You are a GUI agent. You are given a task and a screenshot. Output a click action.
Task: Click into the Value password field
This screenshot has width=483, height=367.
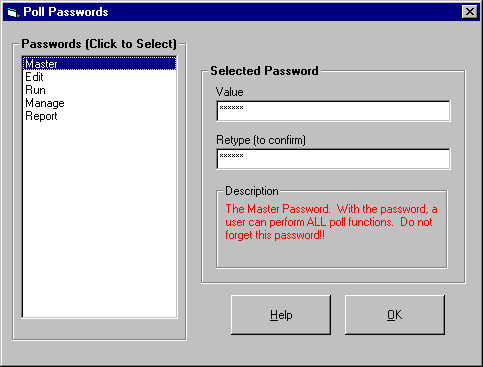pyautogui.click(x=333, y=111)
